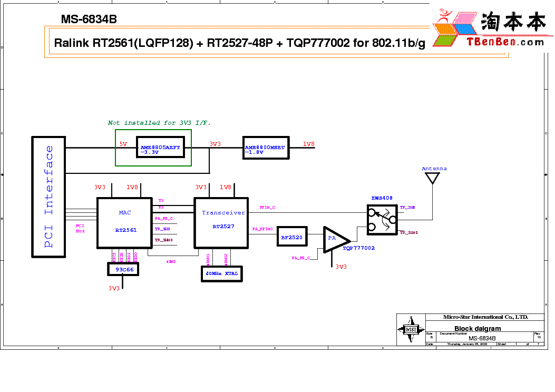Screen dimensions: 555x392
Task: Click the "5V" rail label
Action: point(123,144)
